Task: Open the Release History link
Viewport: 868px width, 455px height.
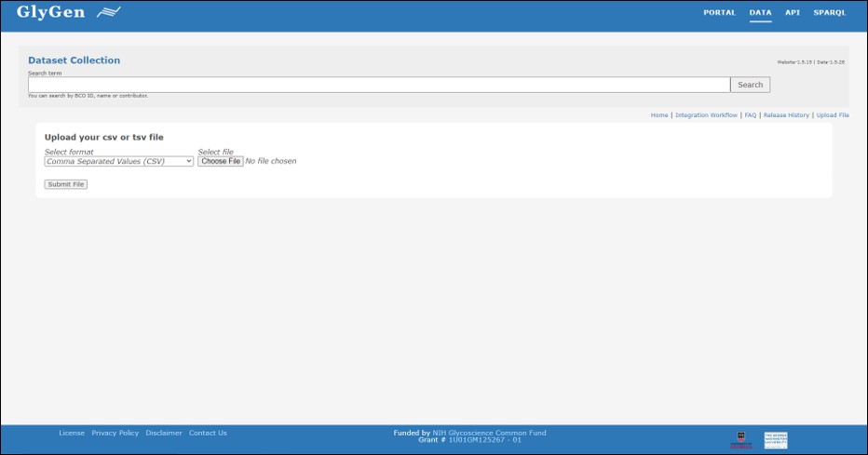Action: tap(786, 115)
